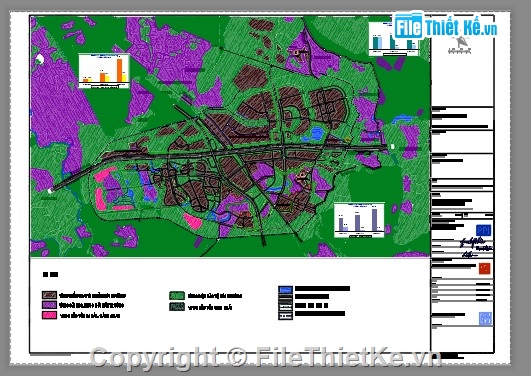Click the light blue emblem in title block
This screenshot has width=531, height=376.
coord(485,319)
